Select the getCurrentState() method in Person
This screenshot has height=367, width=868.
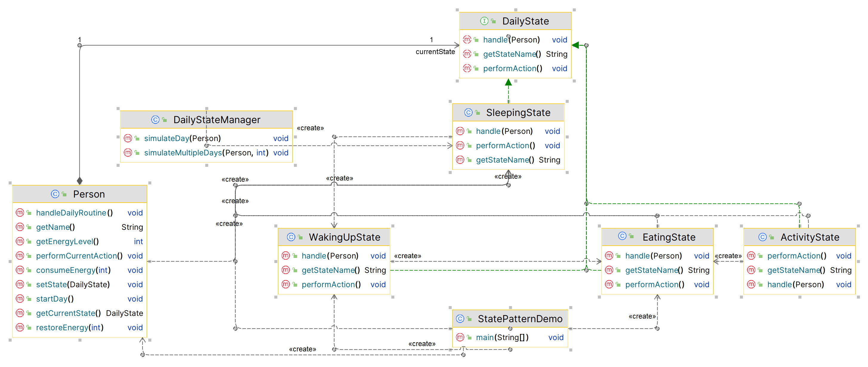tap(68, 313)
